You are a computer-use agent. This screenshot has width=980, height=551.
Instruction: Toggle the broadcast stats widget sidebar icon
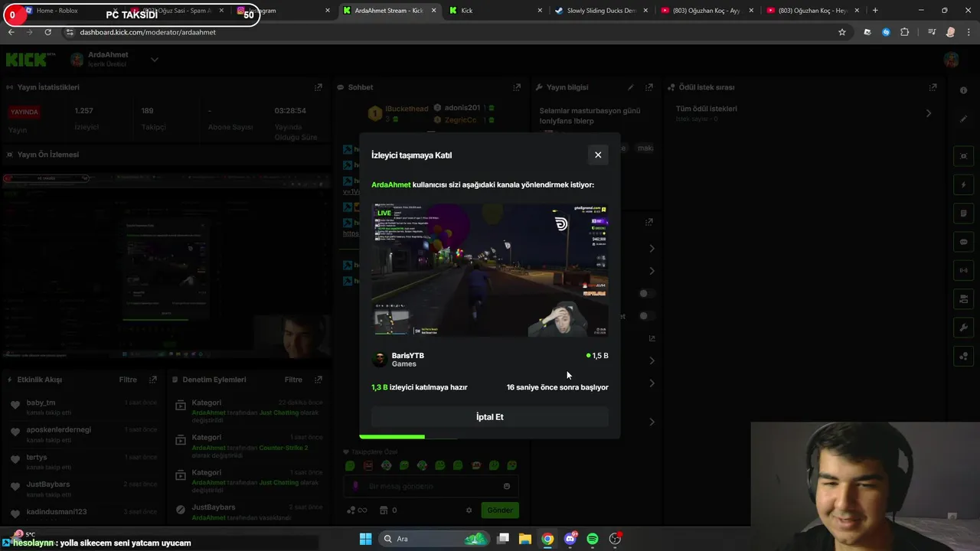point(963,270)
